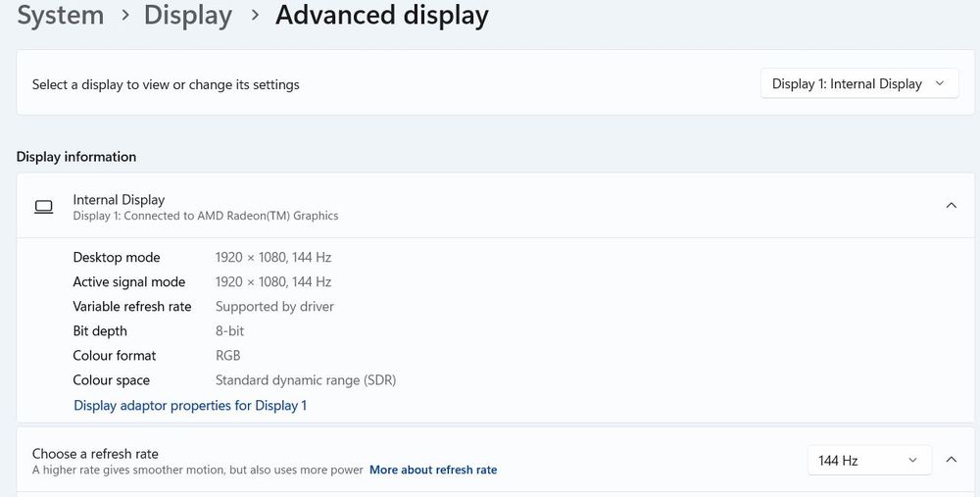Select the Active signal mode row label
This screenshot has width=980, height=497.
point(128,281)
